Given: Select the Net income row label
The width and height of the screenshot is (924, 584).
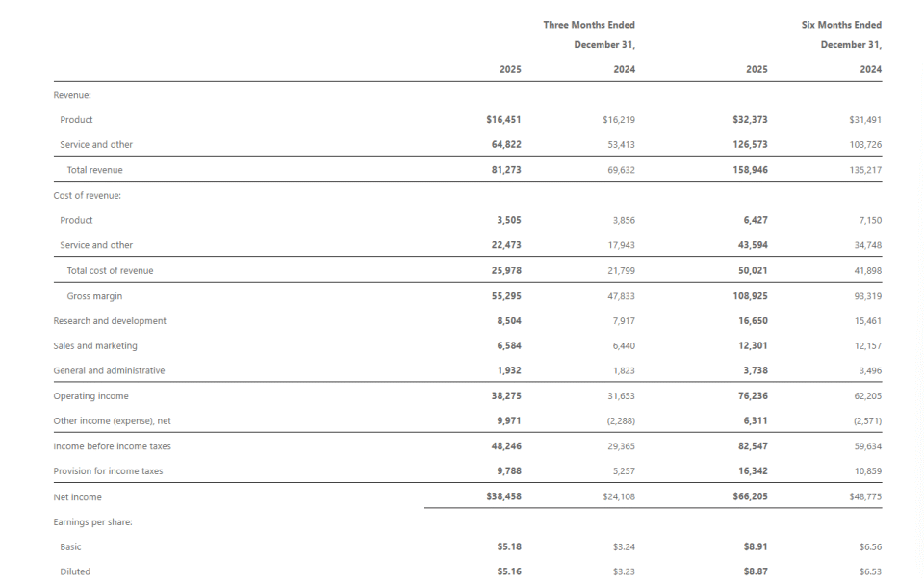Looking at the screenshot, I should pos(77,497).
